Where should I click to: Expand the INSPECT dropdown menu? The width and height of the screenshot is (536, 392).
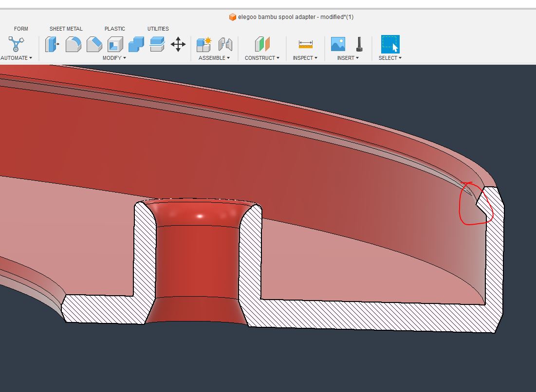point(305,58)
